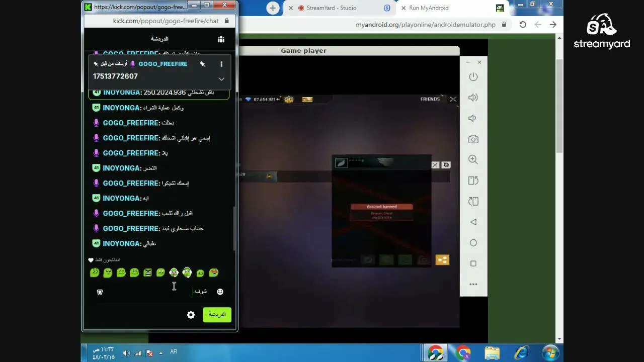This screenshot has height=362, width=644.
Task: Expand the pinned message with the chevron arrow
Action: point(221,79)
